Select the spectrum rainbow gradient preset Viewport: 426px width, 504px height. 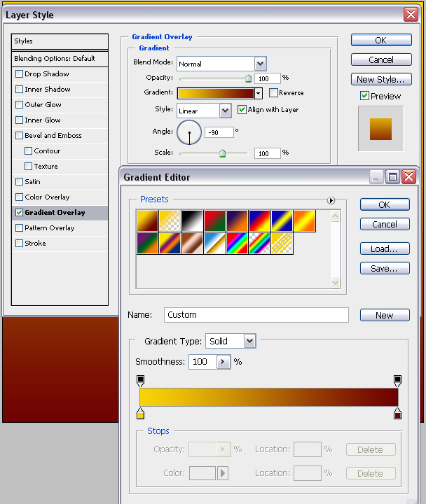[x=237, y=244]
